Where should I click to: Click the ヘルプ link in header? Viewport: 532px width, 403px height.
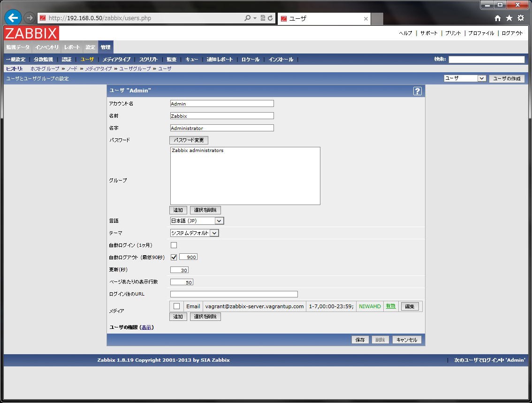pyautogui.click(x=405, y=33)
